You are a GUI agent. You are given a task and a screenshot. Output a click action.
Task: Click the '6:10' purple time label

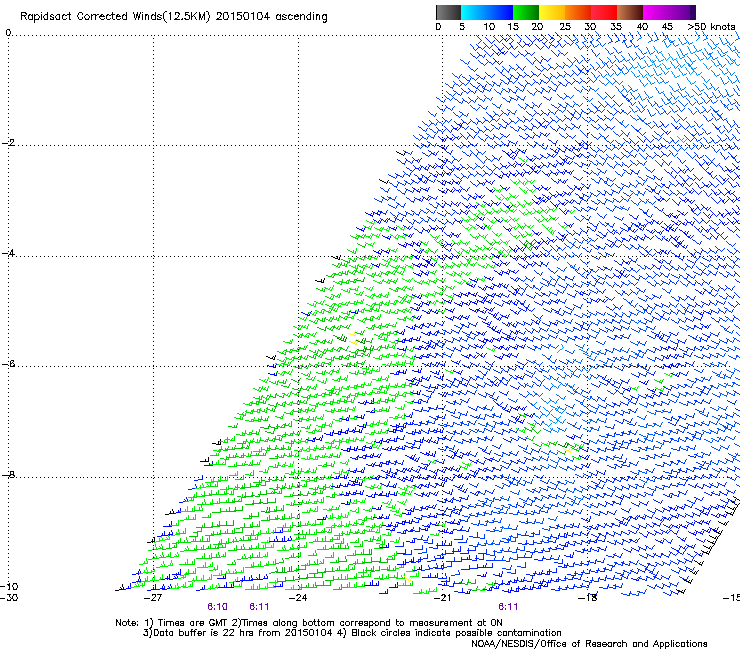tap(217, 607)
